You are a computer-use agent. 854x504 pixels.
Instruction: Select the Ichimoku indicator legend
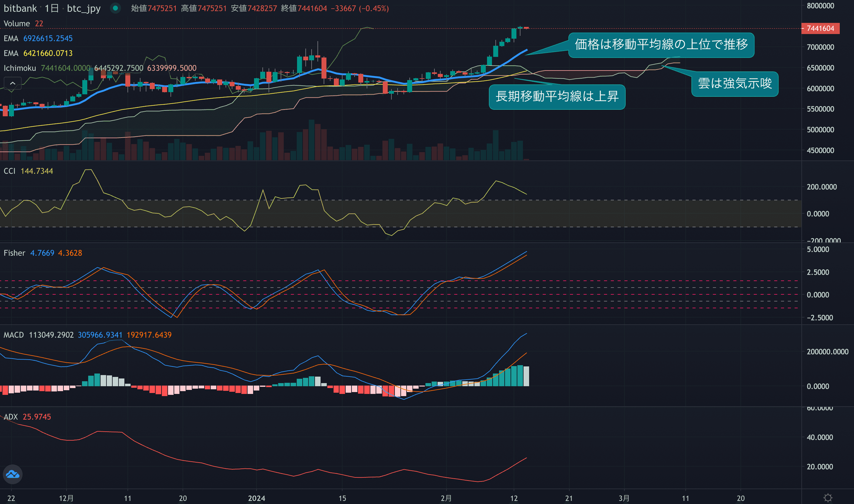point(20,68)
